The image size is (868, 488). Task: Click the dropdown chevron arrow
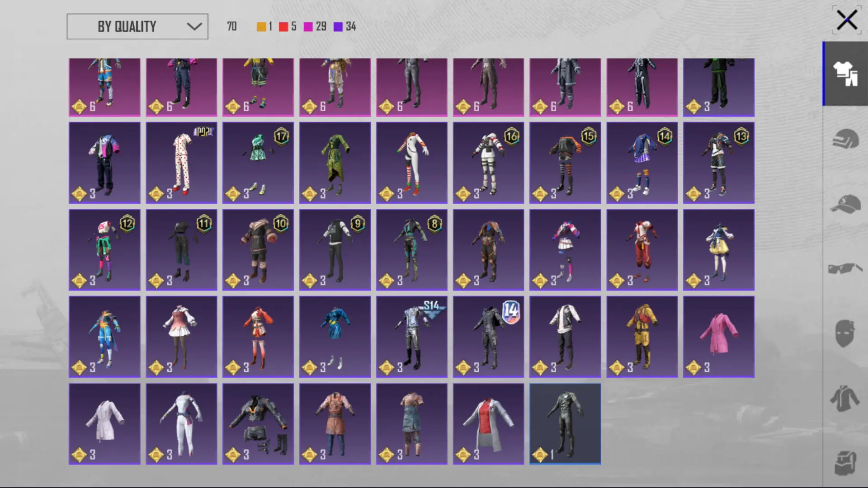pyautogui.click(x=194, y=27)
